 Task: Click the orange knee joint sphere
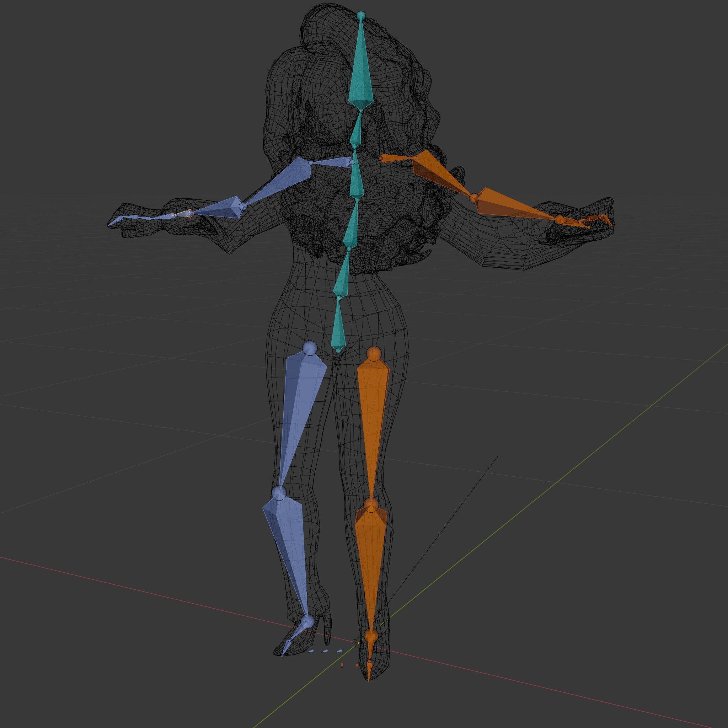[371, 504]
